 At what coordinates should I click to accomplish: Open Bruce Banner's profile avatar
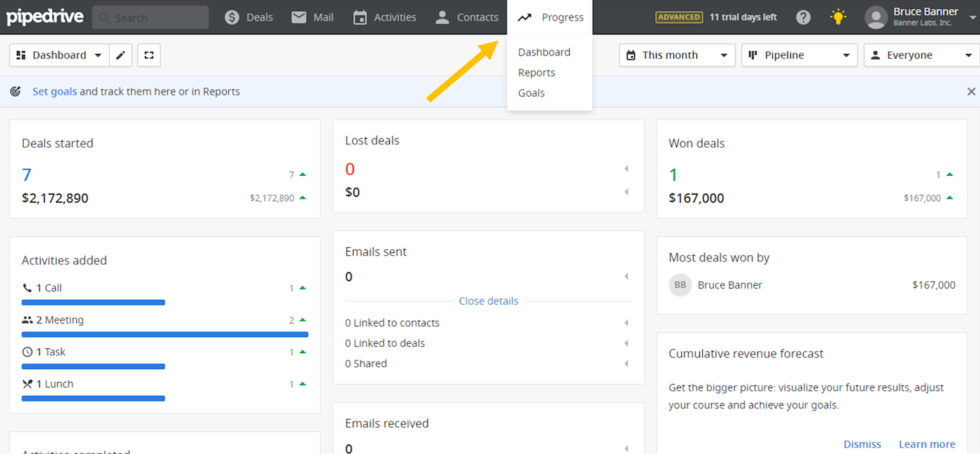coord(876,18)
